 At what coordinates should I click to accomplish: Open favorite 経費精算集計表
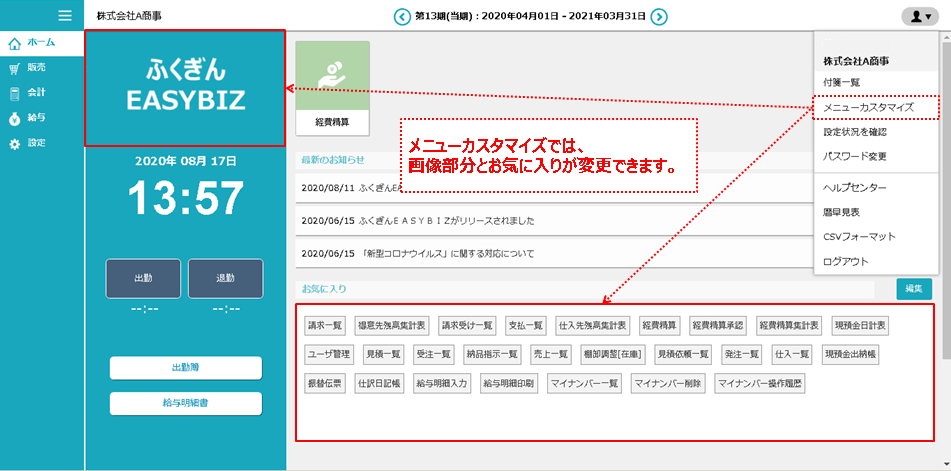tap(789, 325)
